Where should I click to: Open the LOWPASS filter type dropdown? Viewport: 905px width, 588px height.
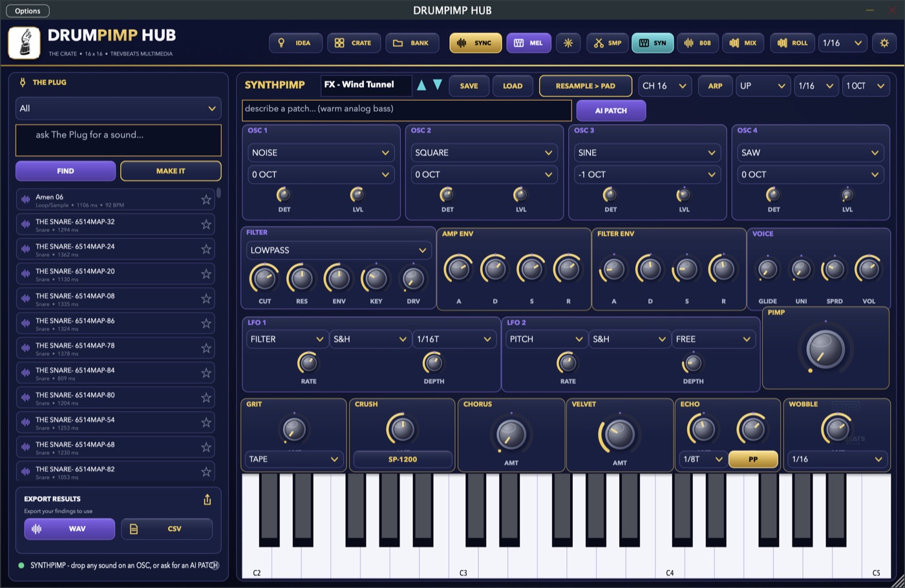339,251
